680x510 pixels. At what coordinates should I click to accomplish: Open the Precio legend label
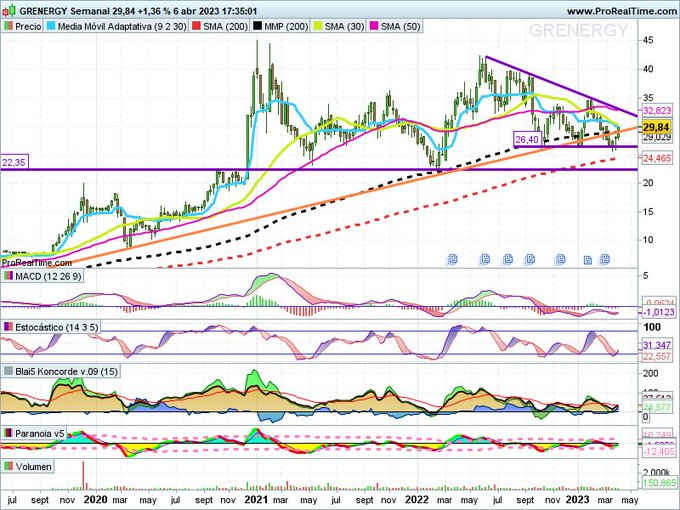tap(28, 26)
